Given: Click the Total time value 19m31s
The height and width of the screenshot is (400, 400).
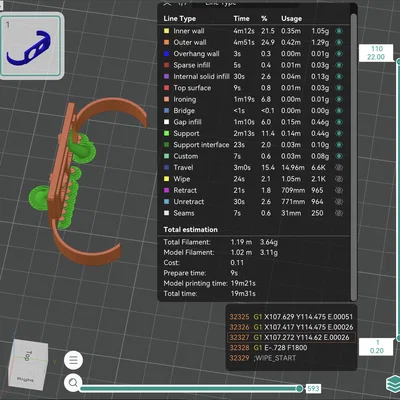Looking at the screenshot, I should point(243,294).
